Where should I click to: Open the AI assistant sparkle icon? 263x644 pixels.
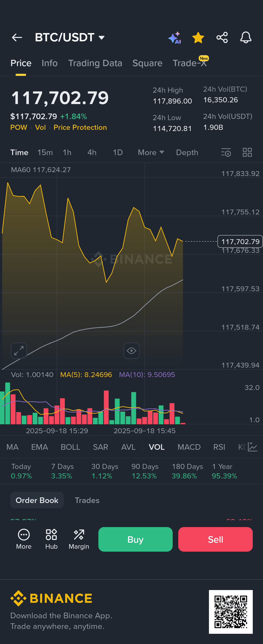coord(175,37)
